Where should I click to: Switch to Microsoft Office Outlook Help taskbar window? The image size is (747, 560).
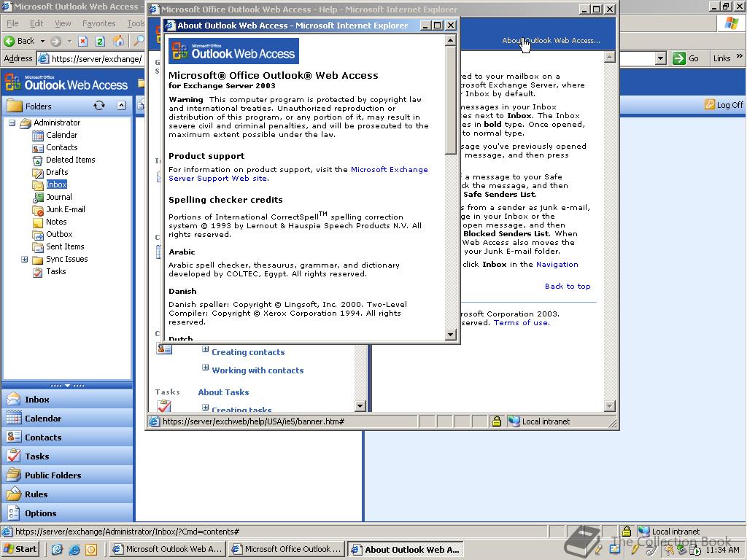coord(286,550)
